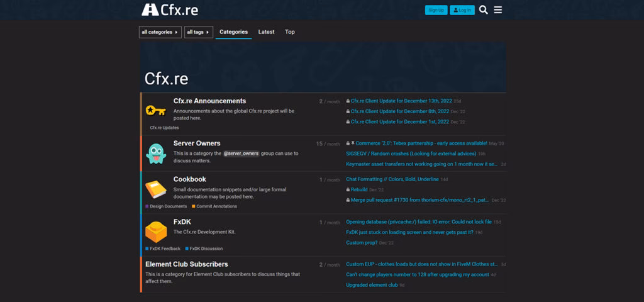Select the orange brick FxDK icon
The image size is (644, 302).
(x=156, y=232)
